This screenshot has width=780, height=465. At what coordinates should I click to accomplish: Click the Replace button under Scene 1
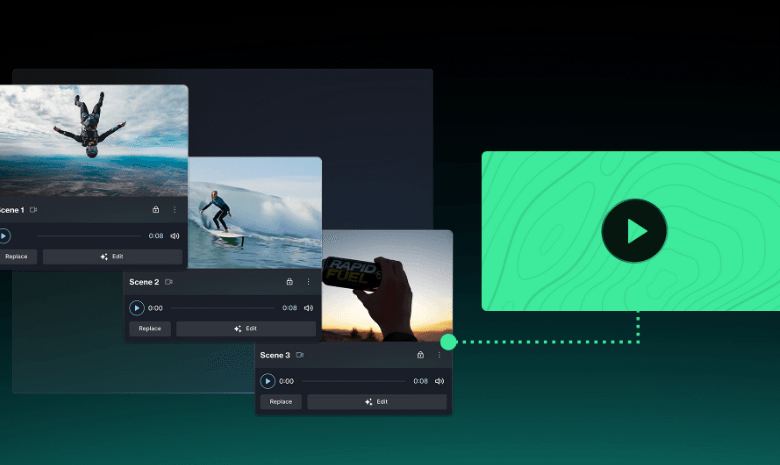pos(17,257)
